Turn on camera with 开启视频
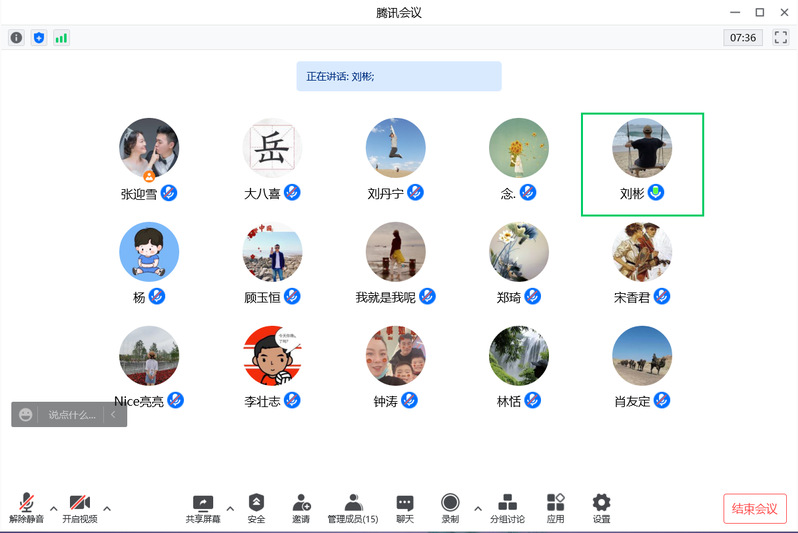The width and height of the screenshot is (798, 533). point(80,507)
